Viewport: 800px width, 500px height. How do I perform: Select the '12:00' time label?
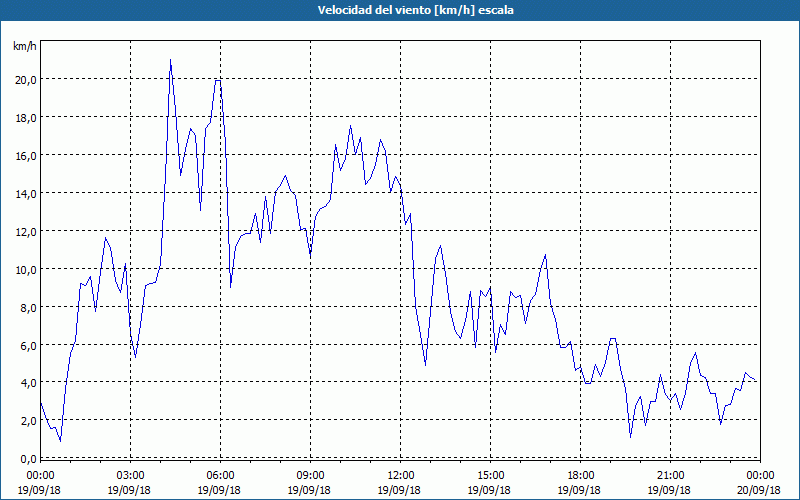pos(401,476)
